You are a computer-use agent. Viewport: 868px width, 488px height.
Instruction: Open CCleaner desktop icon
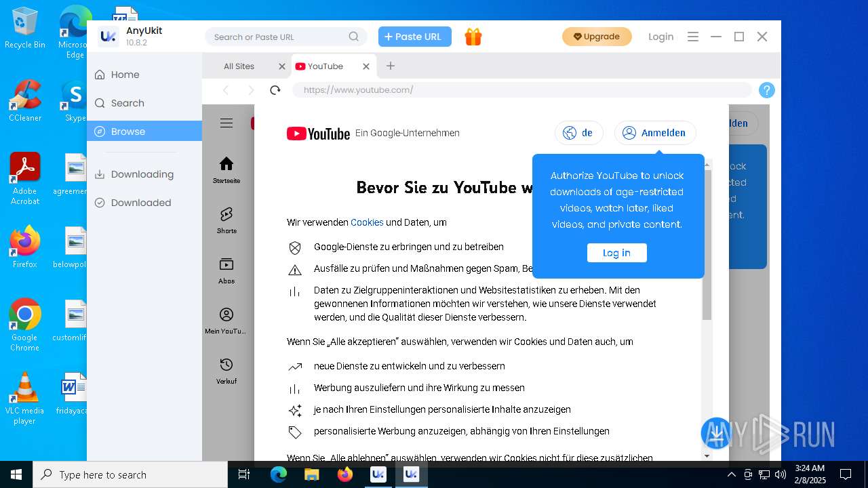tap(25, 102)
